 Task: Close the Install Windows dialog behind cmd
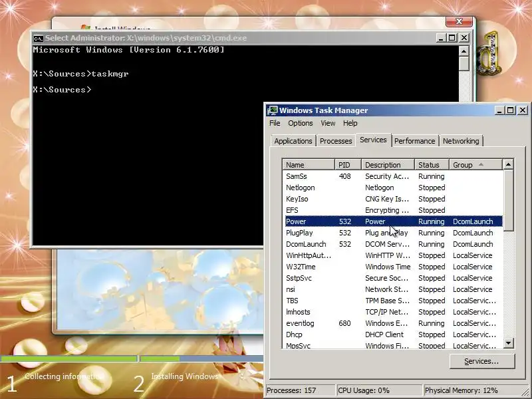click(459, 21)
